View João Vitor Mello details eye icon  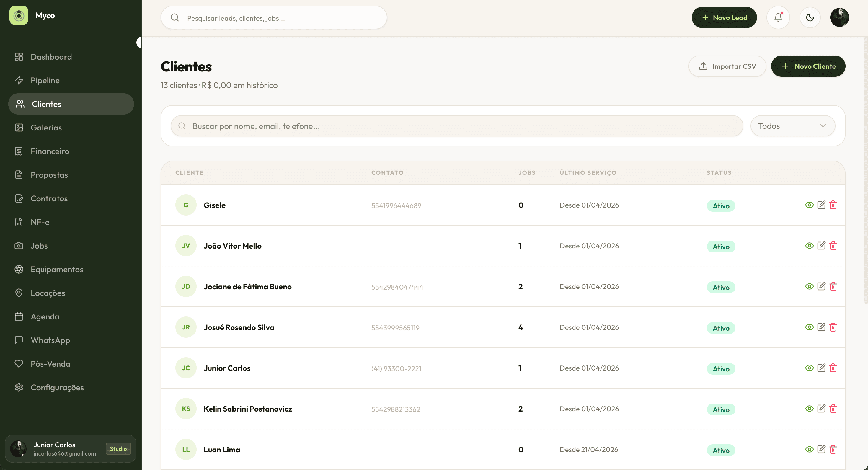click(809, 246)
